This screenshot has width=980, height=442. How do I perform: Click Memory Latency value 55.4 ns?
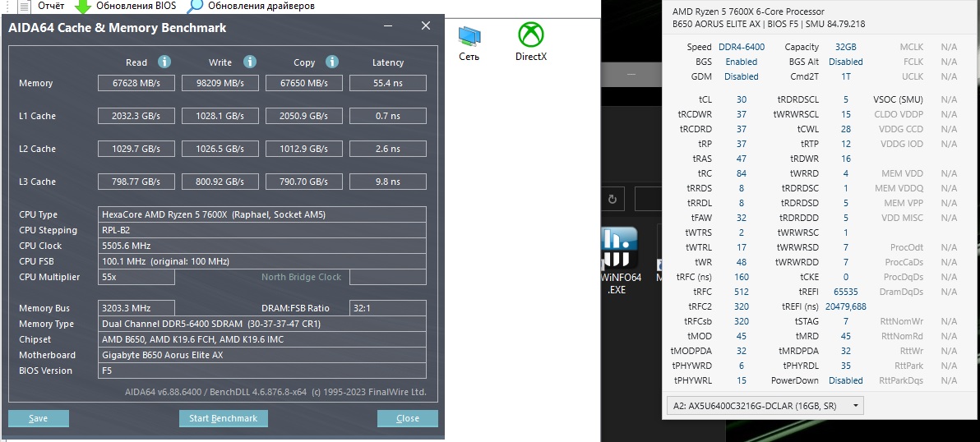click(x=387, y=83)
